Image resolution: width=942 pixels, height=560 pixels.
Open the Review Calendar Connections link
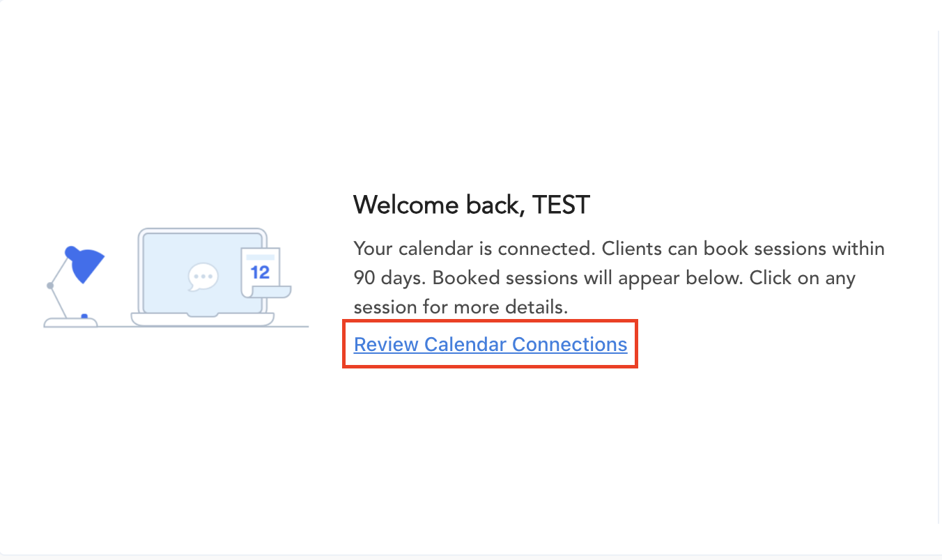(490, 344)
